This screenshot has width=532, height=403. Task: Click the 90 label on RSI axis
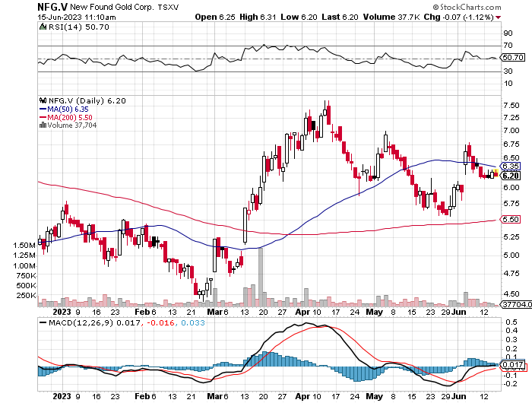(508, 33)
